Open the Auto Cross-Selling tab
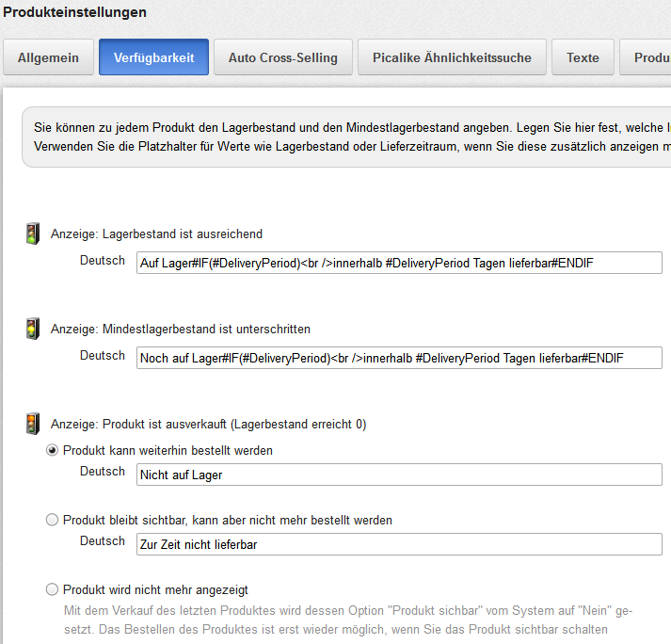The image size is (671, 644). pyautogui.click(x=282, y=57)
